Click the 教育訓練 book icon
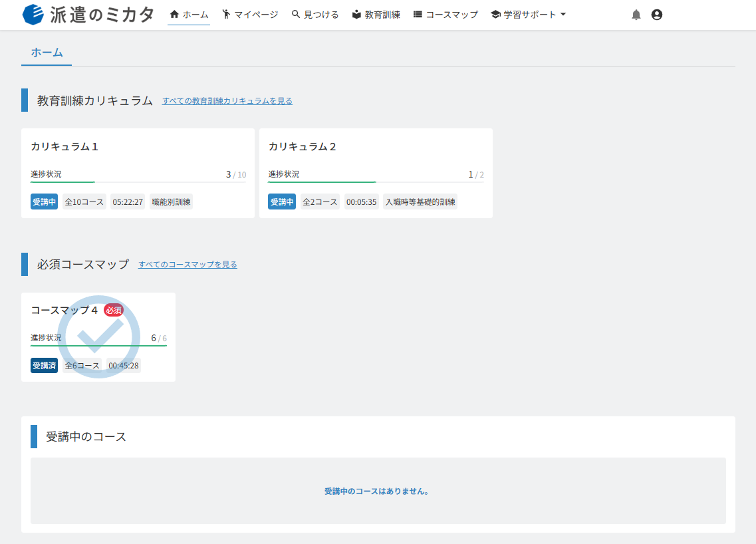 click(356, 15)
